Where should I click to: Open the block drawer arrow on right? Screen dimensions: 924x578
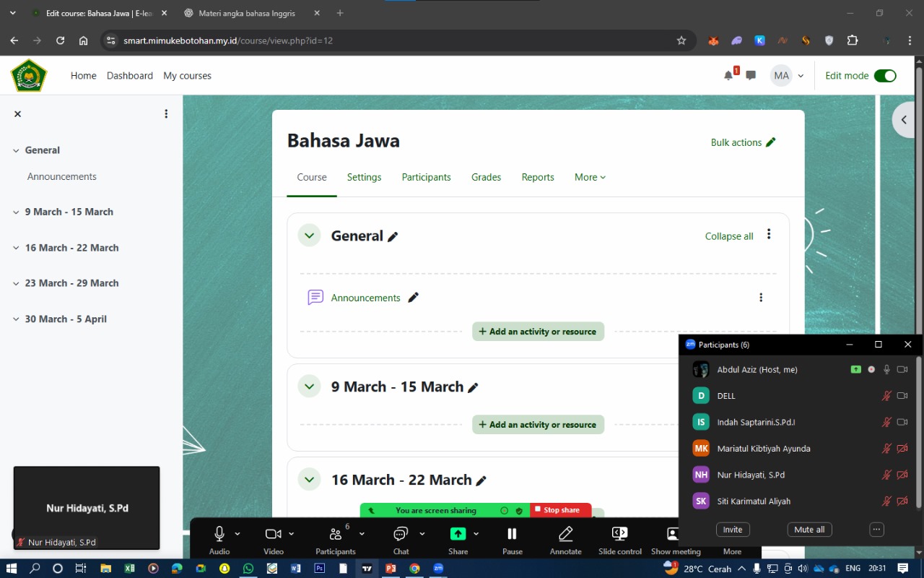click(x=904, y=120)
